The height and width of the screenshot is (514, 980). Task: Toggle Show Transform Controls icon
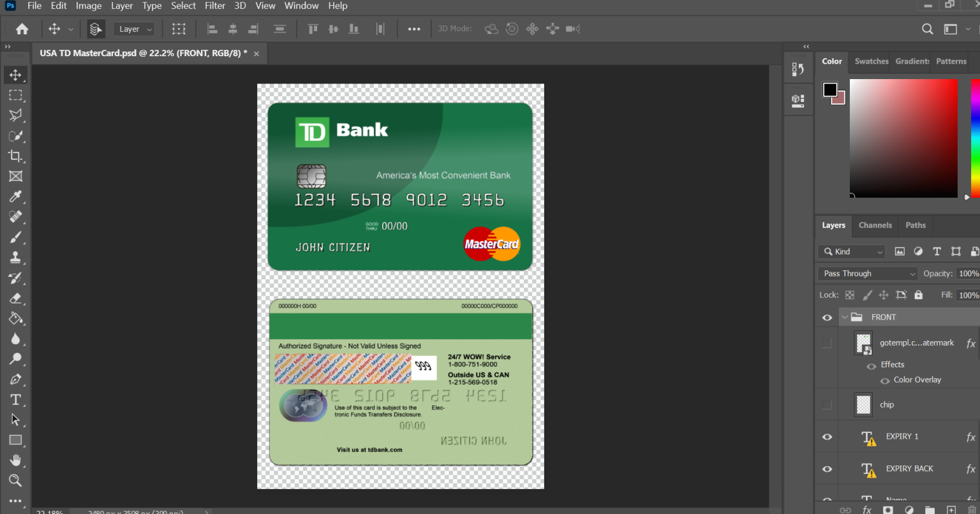click(179, 29)
